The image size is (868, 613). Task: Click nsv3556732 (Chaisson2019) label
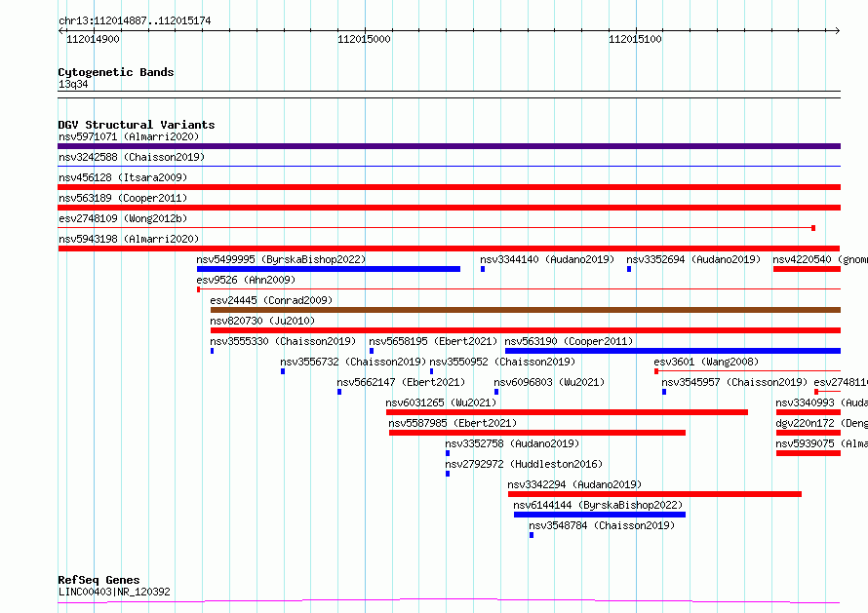point(353,362)
